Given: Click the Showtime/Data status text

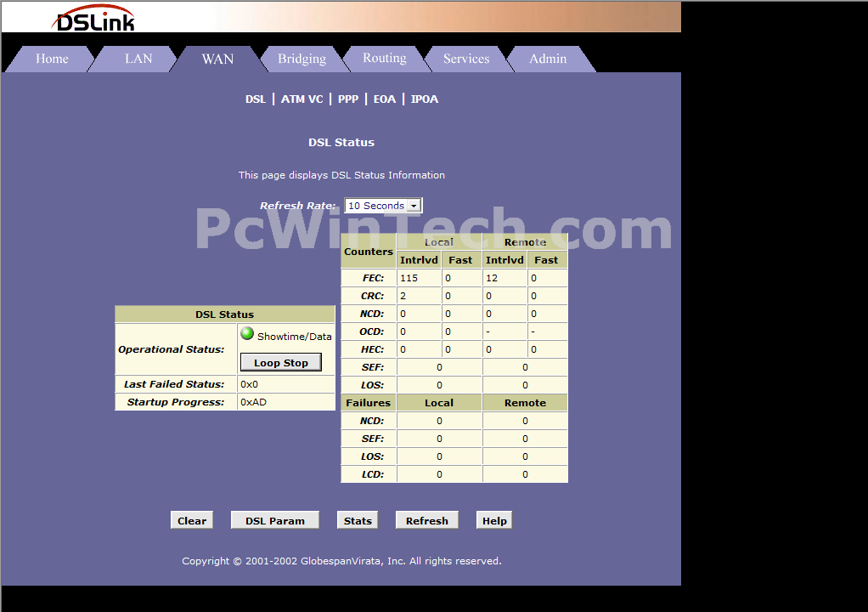Looking at the screenshot, I should pos(295,337).
